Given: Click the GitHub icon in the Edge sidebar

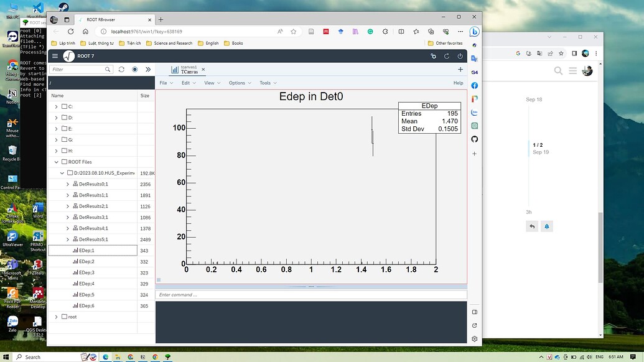Looking at the screenshot, I should pyautogui.click(x=475, y=139).
